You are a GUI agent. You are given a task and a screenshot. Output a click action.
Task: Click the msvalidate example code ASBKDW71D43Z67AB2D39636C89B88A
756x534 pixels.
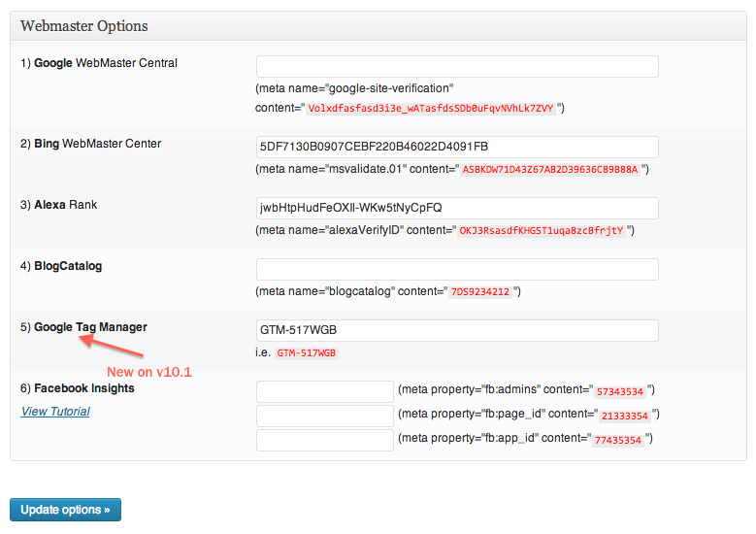pyautogui.click(x=550, y=169)
